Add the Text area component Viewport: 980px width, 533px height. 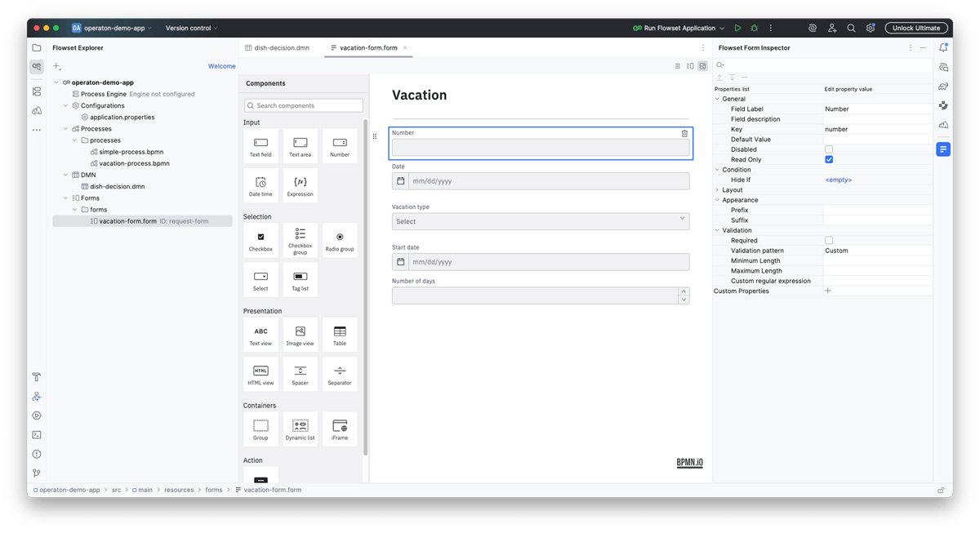tap(301, 146)
